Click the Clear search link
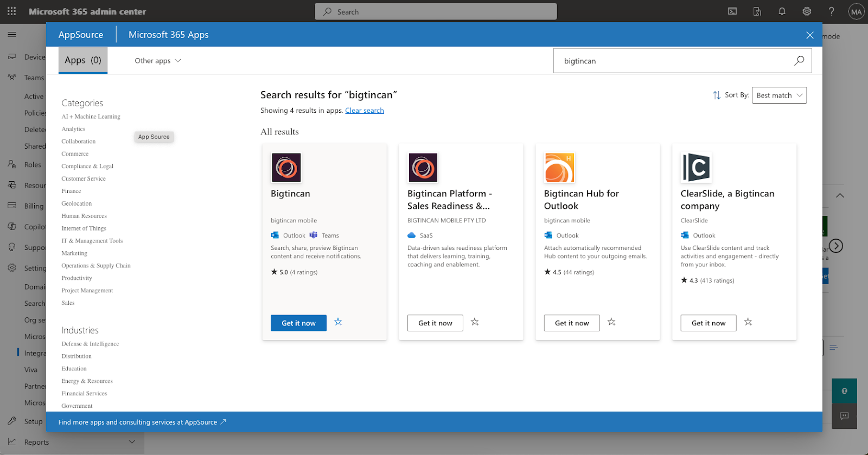Screen dimensions: 868x455 364,111
